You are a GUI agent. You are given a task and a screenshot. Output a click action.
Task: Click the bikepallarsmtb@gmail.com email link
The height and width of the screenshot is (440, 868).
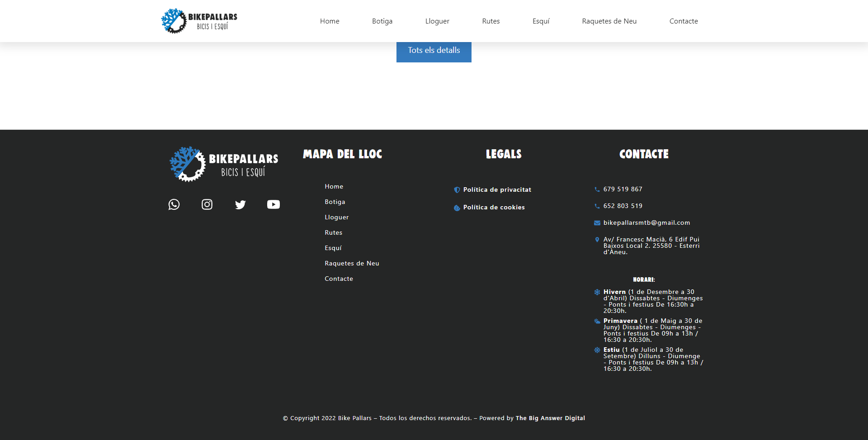pos(646,223)
